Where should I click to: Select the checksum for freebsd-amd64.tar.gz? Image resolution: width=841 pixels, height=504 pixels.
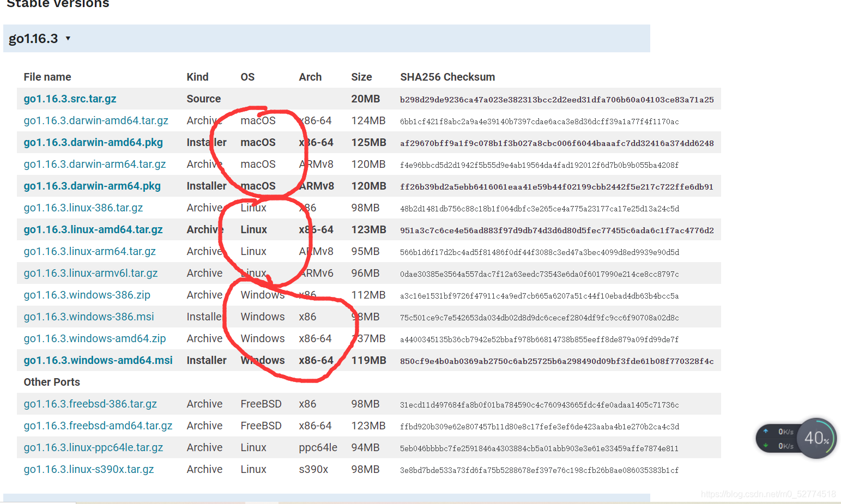[x=540, y=427]
